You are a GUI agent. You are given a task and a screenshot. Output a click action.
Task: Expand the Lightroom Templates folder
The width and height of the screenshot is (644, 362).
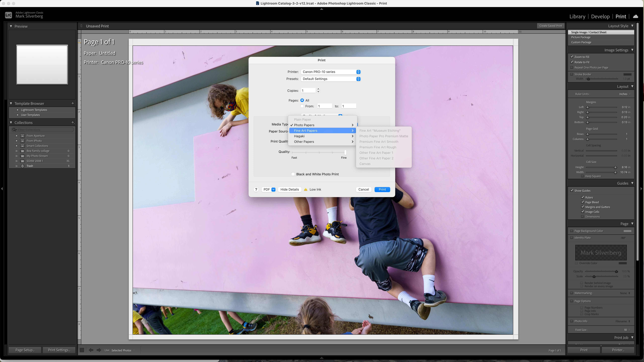(18, 110)
